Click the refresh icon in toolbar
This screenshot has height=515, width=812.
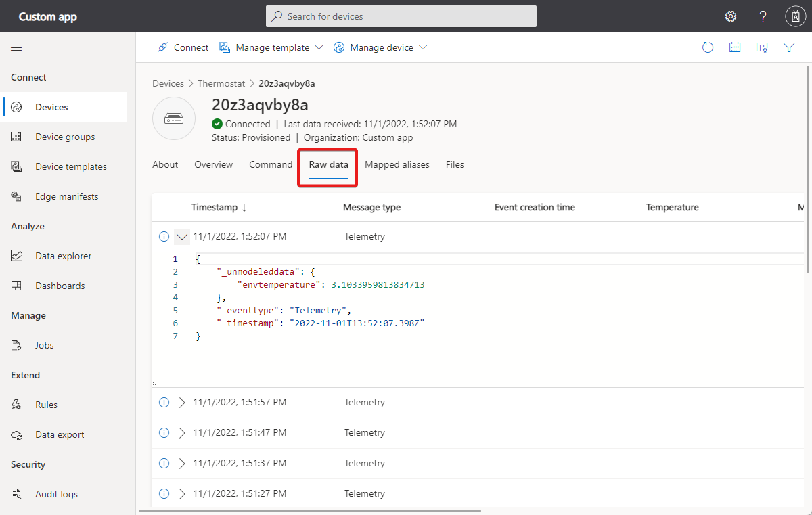point(708,47)
